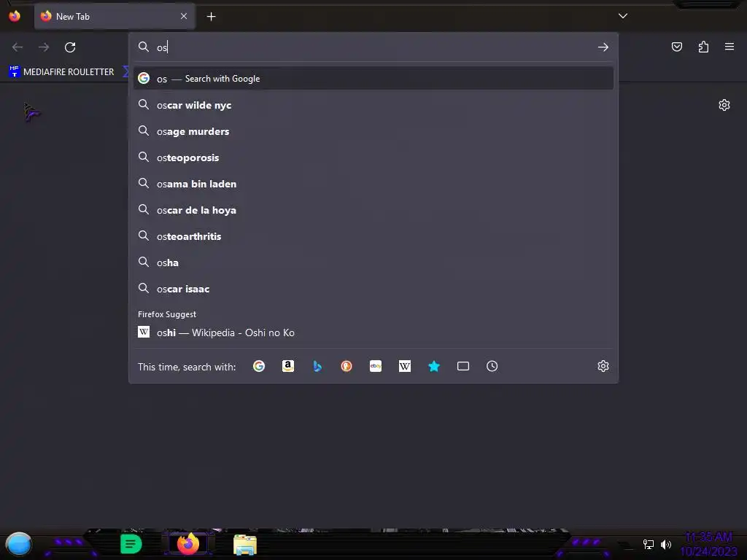This screenshot has height=560, width=747.
Task: Open the Start orb on taskbar
Action: click(x=18, y=544)
